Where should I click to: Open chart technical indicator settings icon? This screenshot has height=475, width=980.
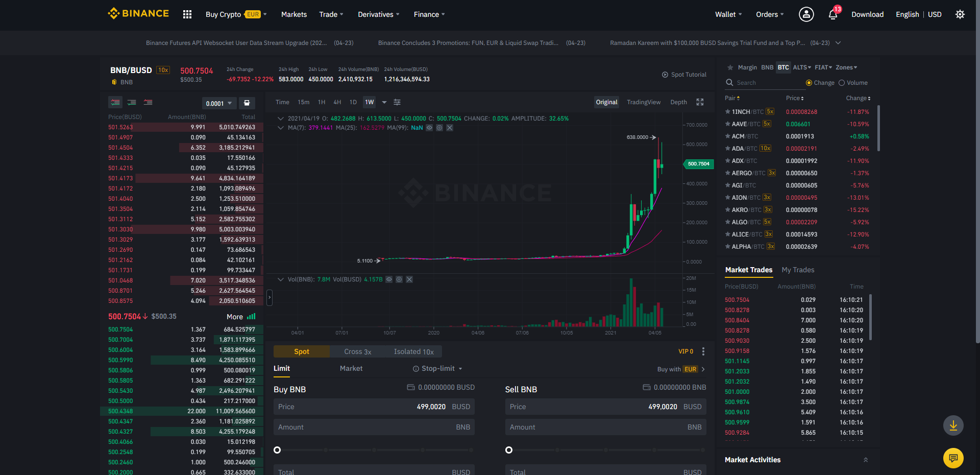click(397, 102)
